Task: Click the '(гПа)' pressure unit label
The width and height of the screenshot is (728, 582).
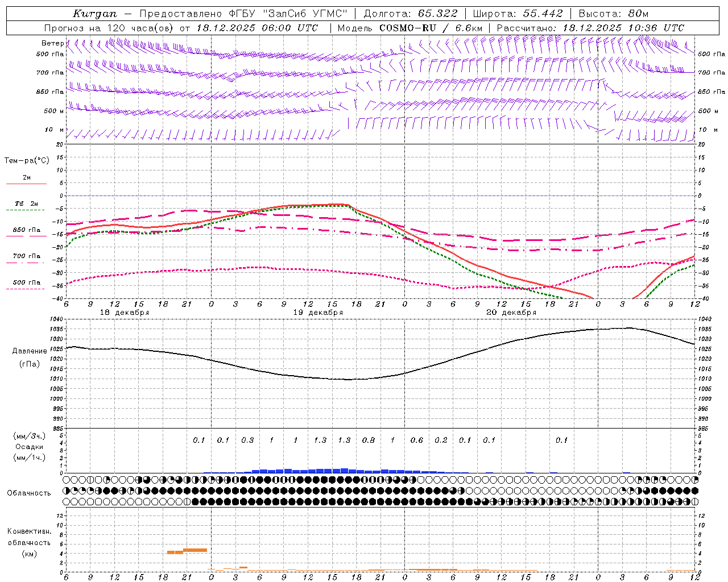Action: point(29,364)
